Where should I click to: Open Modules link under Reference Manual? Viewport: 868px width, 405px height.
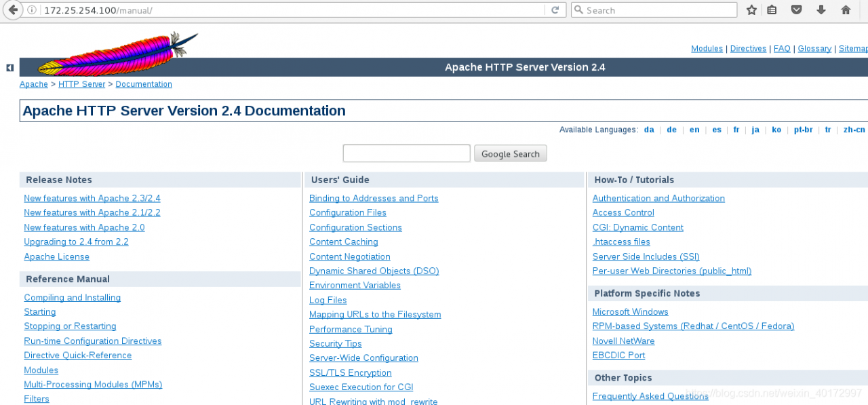click(x=41, y=370)
